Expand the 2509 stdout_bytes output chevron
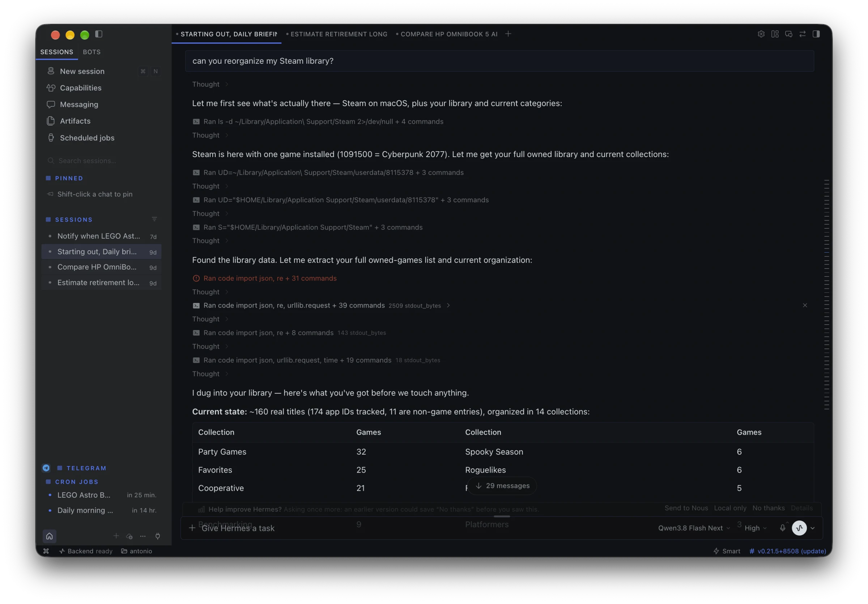Viewport: 868px width, 604px height. pos(448,305)
